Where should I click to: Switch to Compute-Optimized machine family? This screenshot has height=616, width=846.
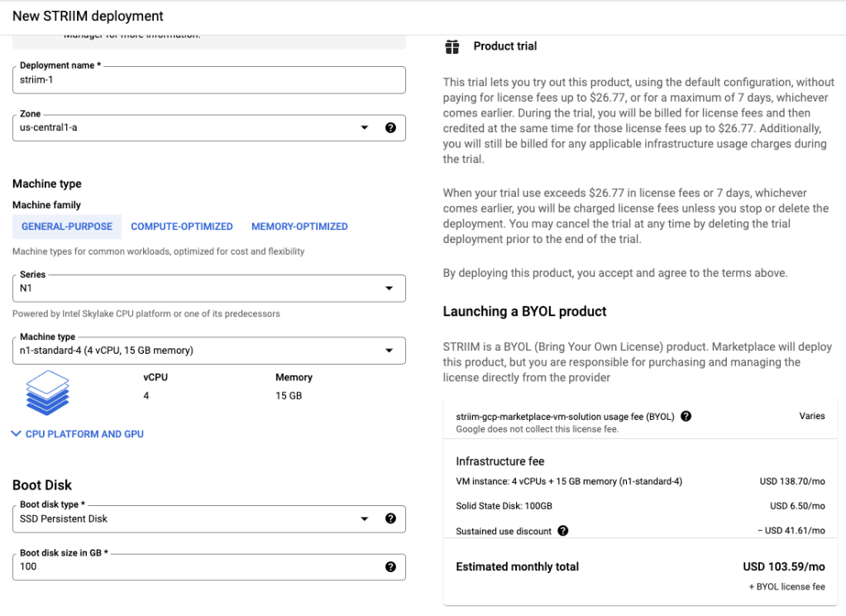click(182, 227)
